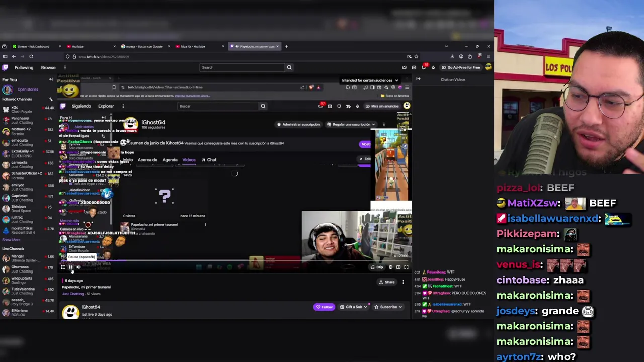Open the Following page in Twitch nav

24,67
